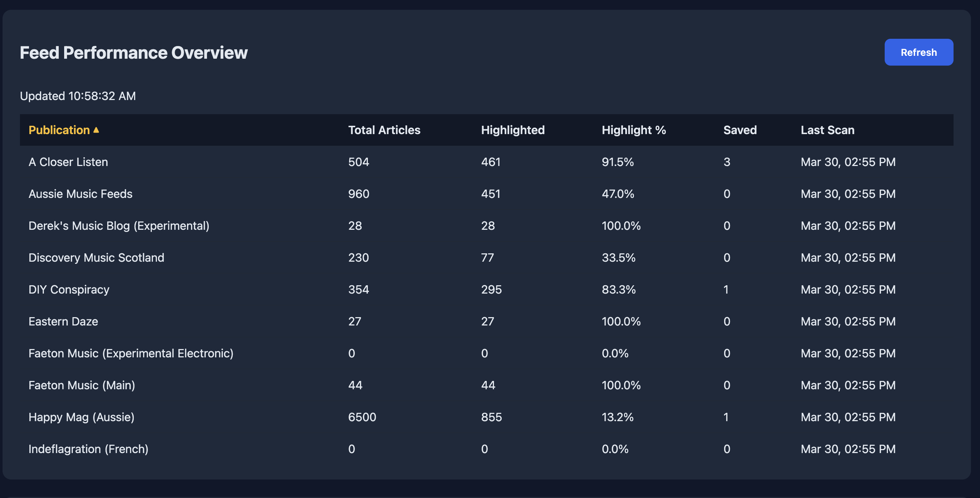The height and width of the screenshot is (498, 980).
Task: Select the Aussie Music Feeds row
Action: 80,194
